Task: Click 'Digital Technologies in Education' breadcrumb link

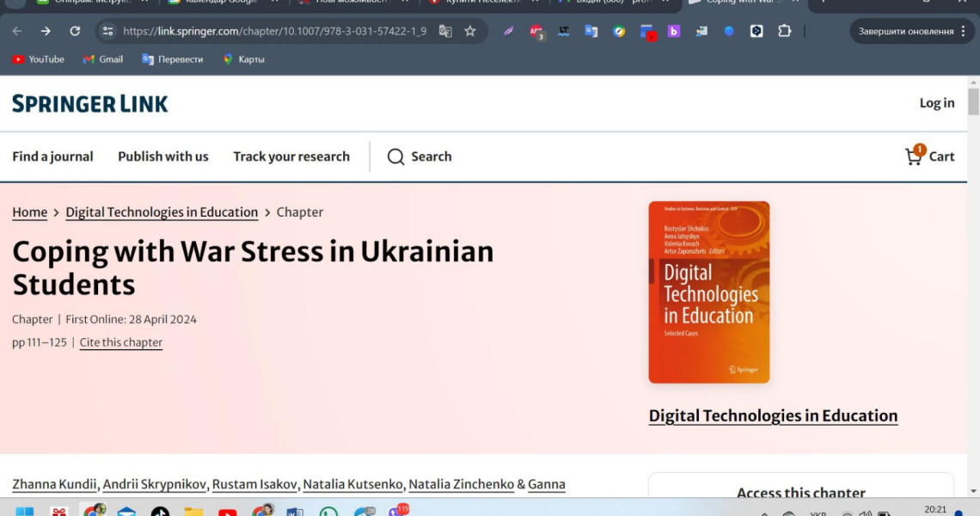Action: [x=162, y=212]
